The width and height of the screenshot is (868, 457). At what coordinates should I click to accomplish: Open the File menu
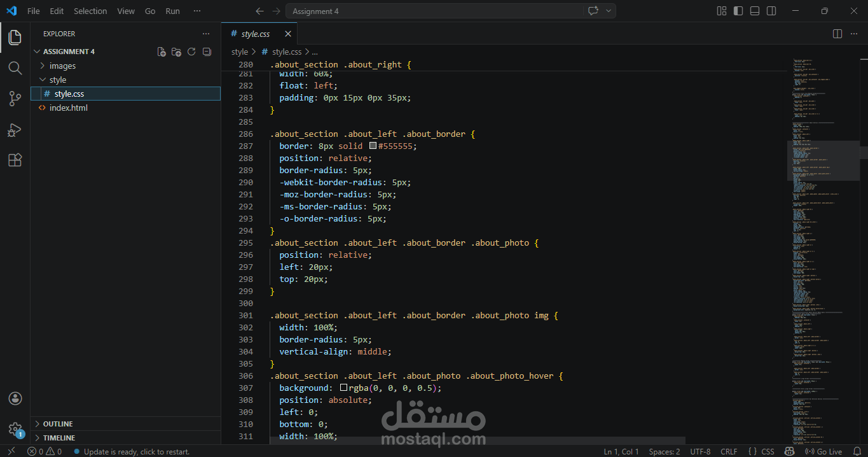33,11
